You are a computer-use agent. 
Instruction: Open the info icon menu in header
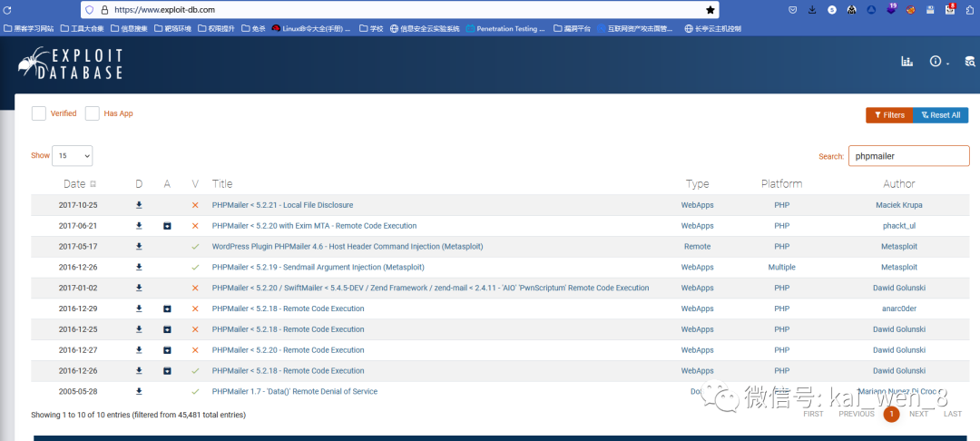tap(939, 61)
